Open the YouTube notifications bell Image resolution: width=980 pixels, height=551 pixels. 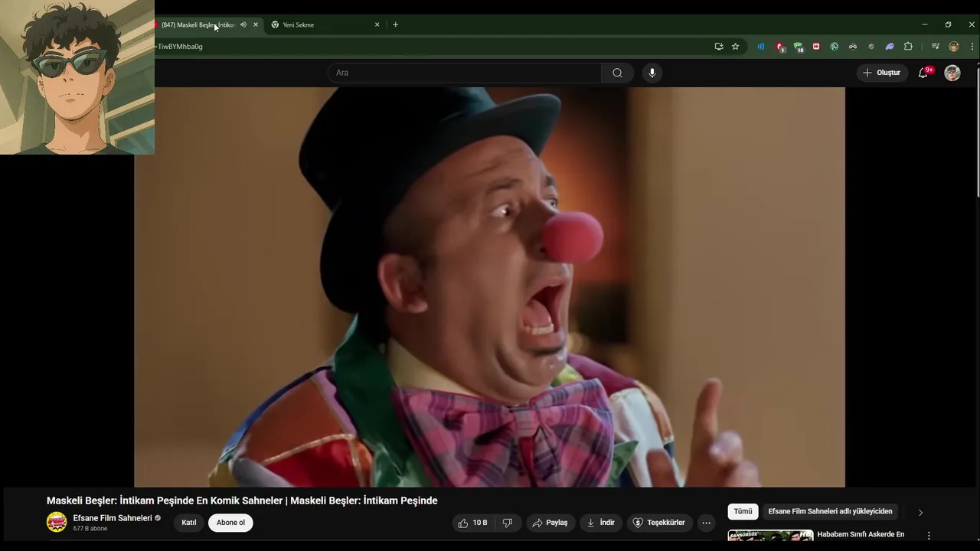click(923, 73)
